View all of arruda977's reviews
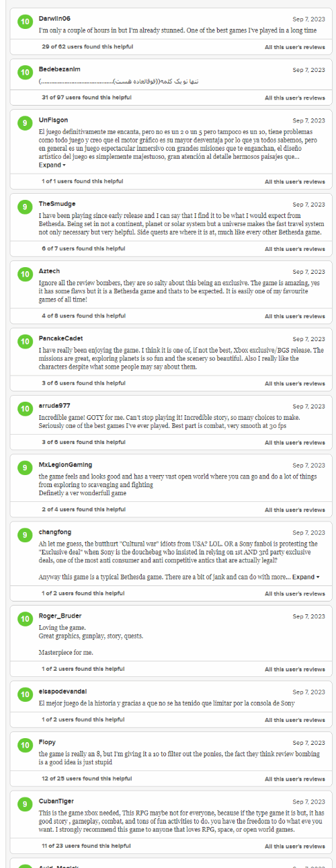 click(x=295, y=442)
